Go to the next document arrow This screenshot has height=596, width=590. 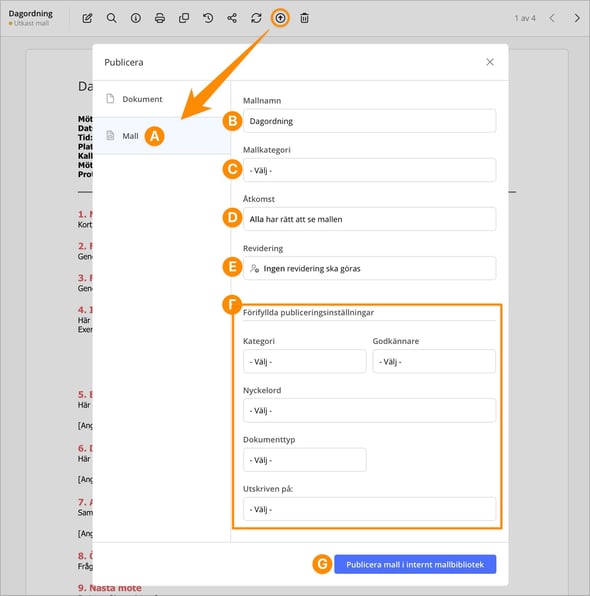[577, 18]
